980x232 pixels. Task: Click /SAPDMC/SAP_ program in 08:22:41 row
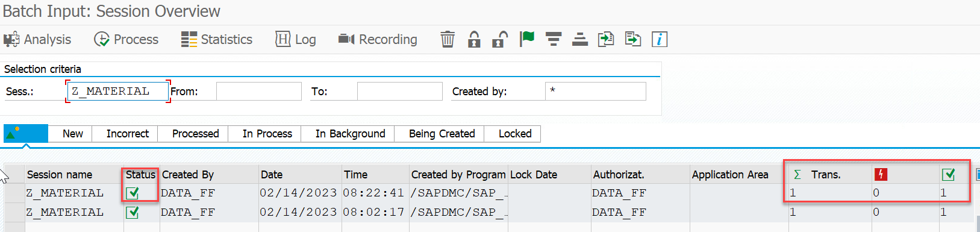459,193
